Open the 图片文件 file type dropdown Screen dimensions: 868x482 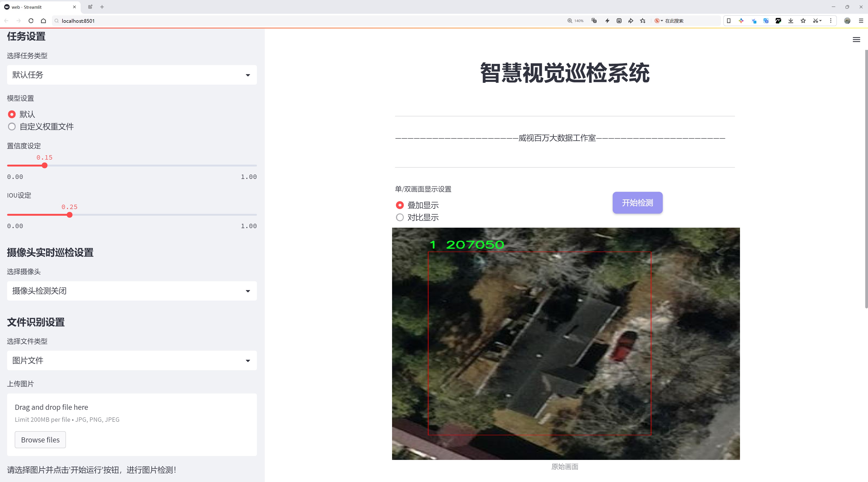pos(132,361)
